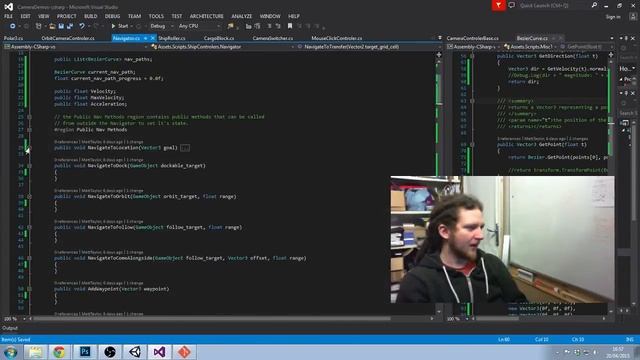Viewport: 640px width, 360px height.
Task: Collapse the NavigateToComeAlongside method outline
Action: tap(29, 258)
